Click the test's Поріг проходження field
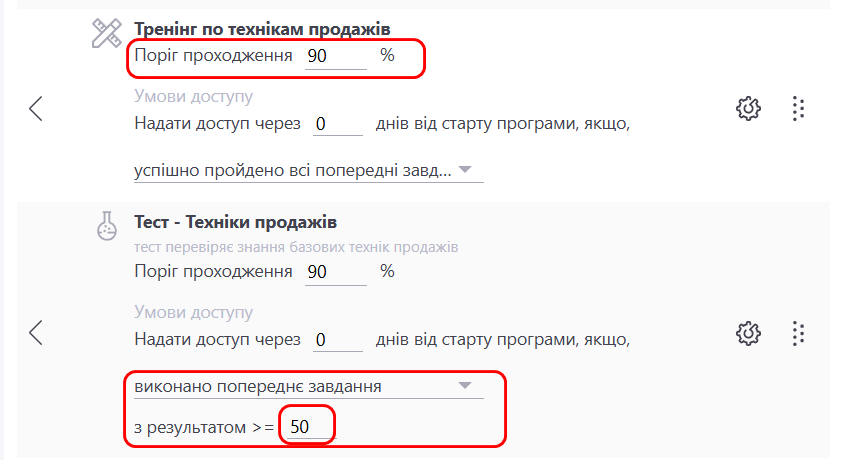Screen dimensions: 842x460 point(336,273)
